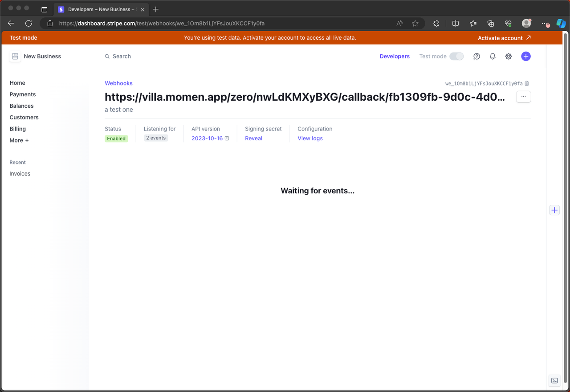
Task: Open the browser profile avatar
Action: (x=526, y=23)
